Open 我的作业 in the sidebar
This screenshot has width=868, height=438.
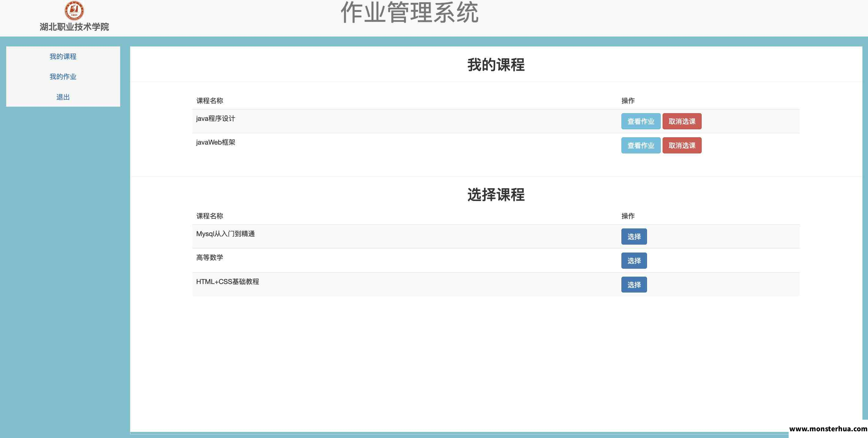(x=63, y=77)
